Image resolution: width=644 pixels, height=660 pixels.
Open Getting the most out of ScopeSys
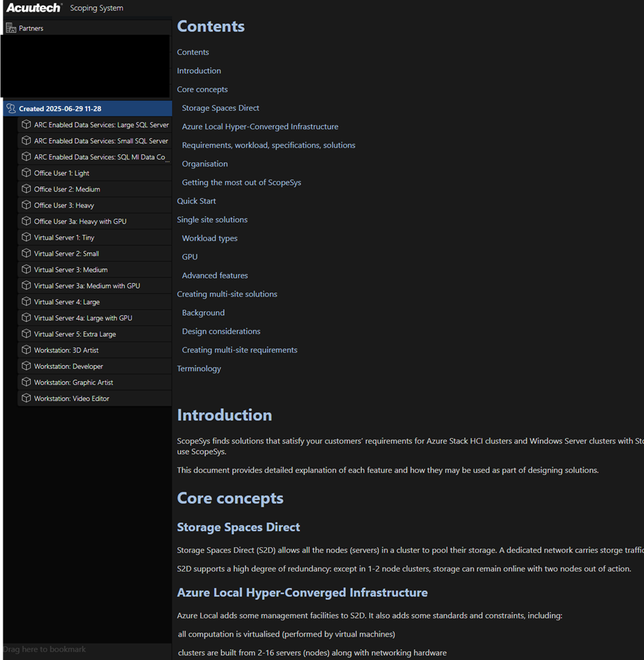[x=241, y=182]
